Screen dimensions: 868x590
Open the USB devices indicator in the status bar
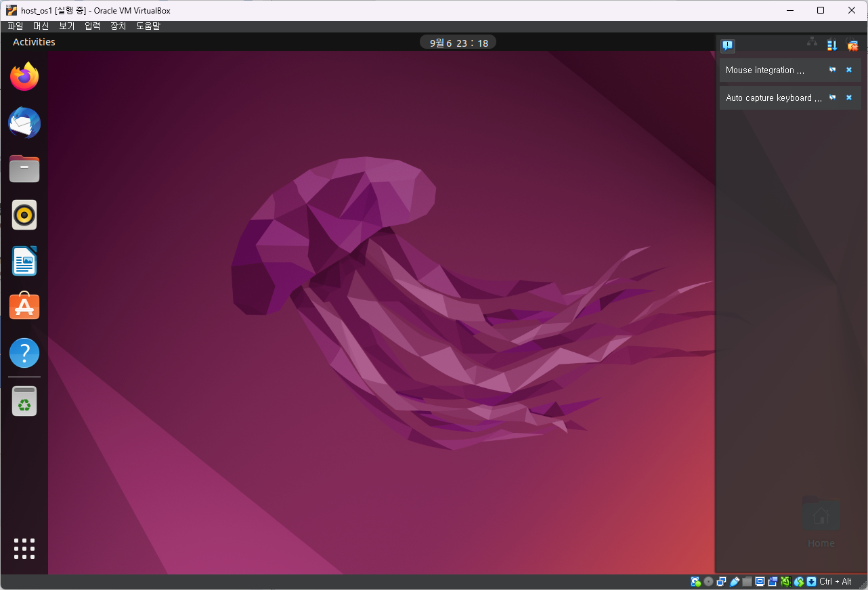point(734,581)
